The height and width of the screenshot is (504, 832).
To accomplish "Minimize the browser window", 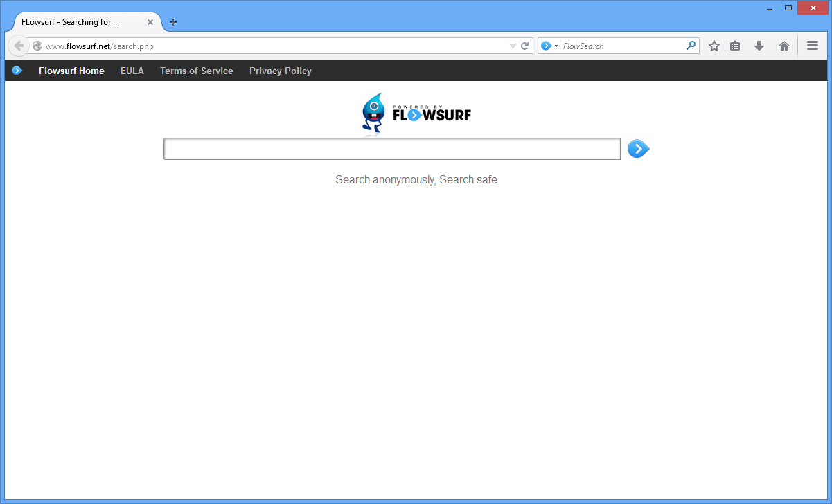I will (769, 8).
